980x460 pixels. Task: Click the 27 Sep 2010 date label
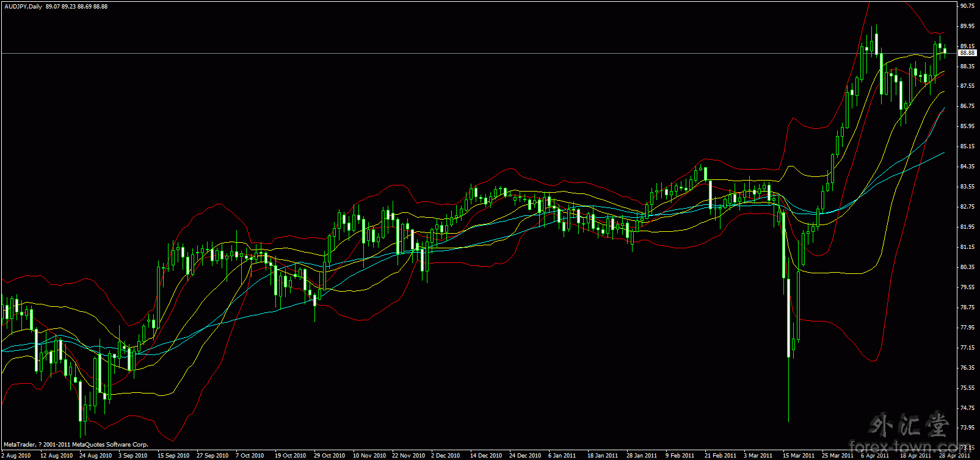pos(212,455)
